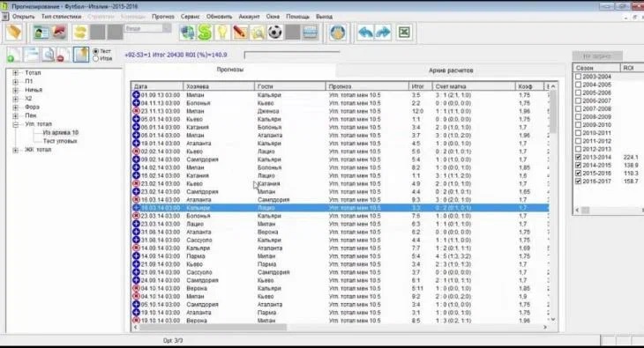Screen dimensions: 644x348
Task: Open the profile card toolbar icon
Action: (41, 33)
